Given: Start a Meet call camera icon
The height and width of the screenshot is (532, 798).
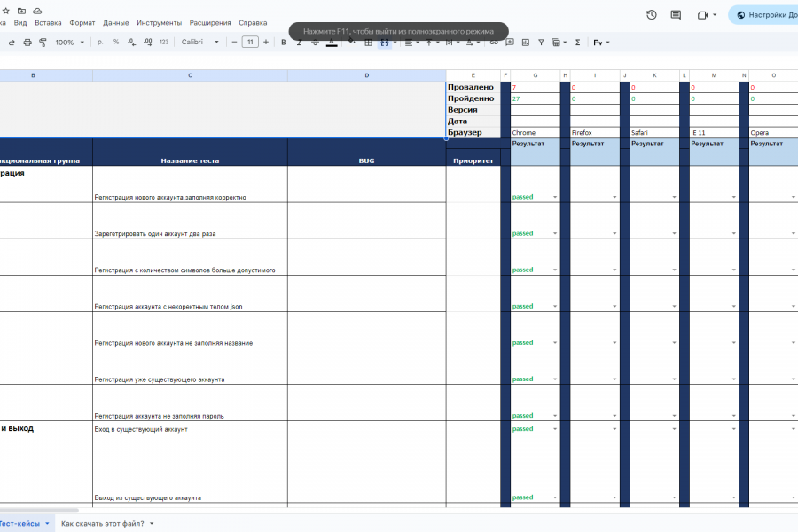Looking at the screenshot, I should point(703,15).
